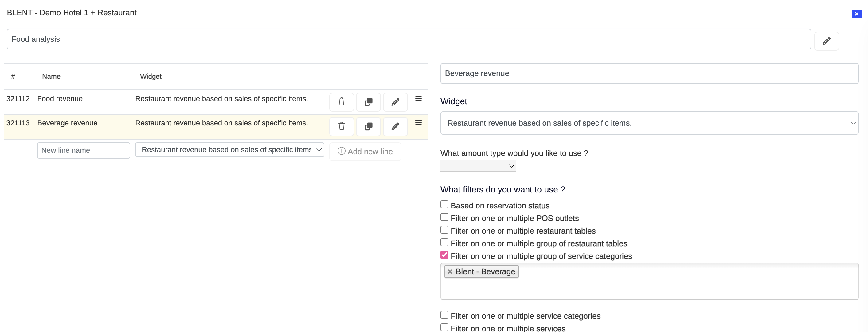Tick Filter on restaurant tables checkbox
868x332 pixels.
(x=444, y=230)
